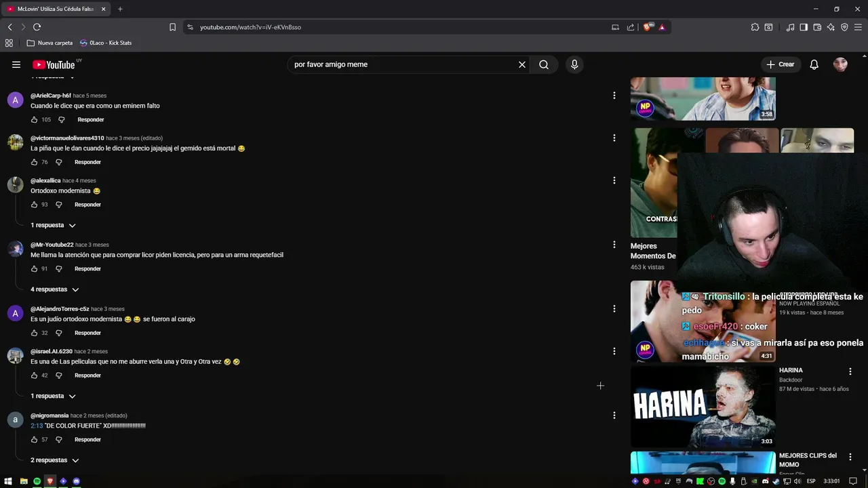Open Brave VPN shield icon
Image resolution: width=868 pixels, height=488 pixels.
844,27
